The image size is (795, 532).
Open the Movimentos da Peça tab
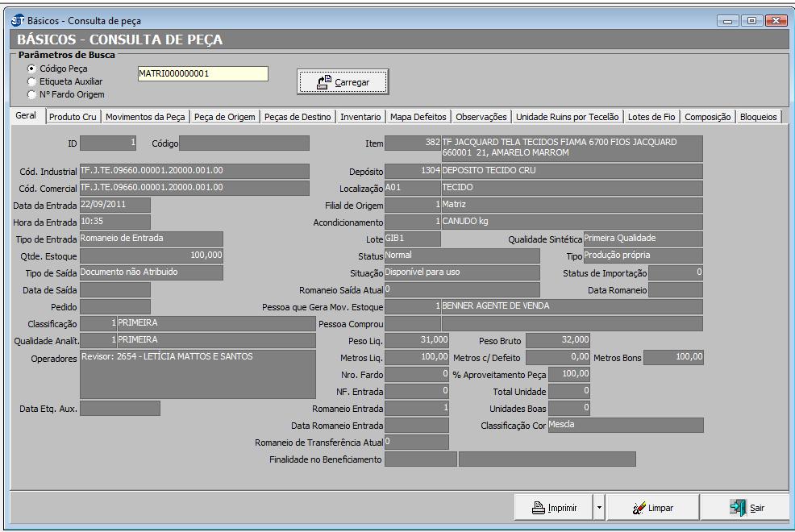click(145, 117)
